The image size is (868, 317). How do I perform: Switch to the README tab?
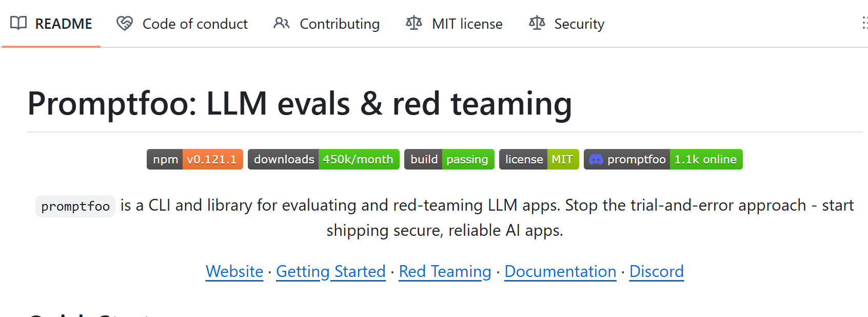pos(63,24)
